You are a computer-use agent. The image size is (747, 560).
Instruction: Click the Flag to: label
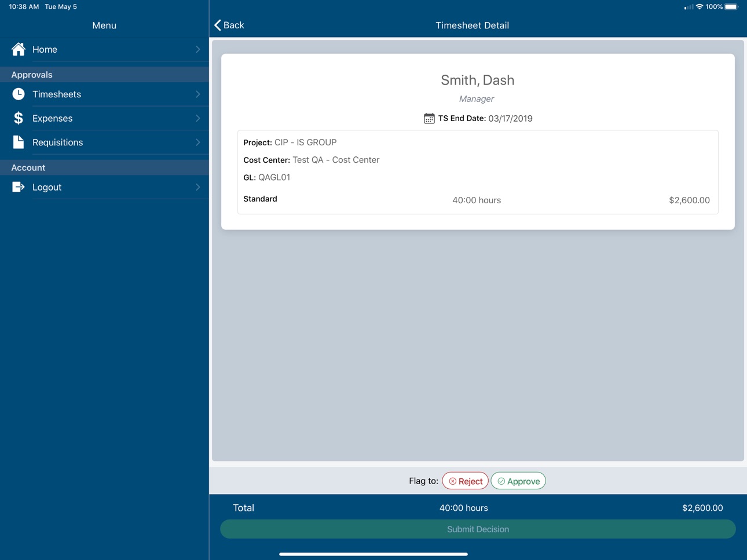[x=423, y=481]
